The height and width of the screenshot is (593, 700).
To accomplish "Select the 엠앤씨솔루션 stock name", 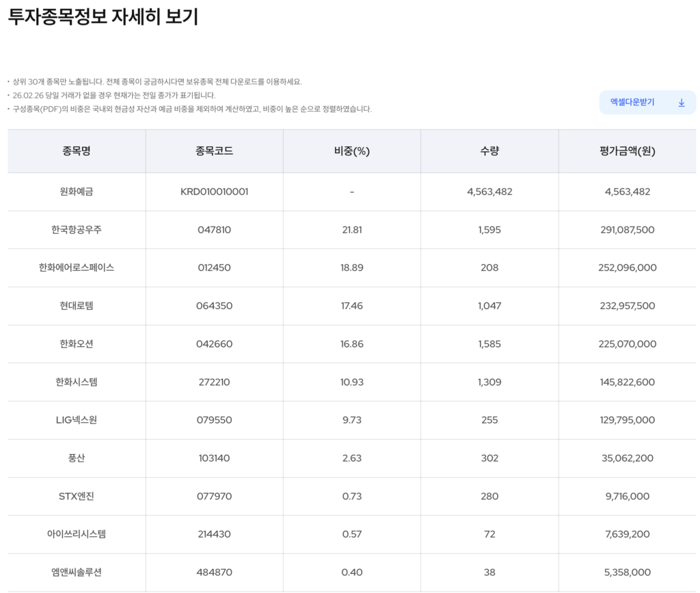I will [x=77, y=572].
